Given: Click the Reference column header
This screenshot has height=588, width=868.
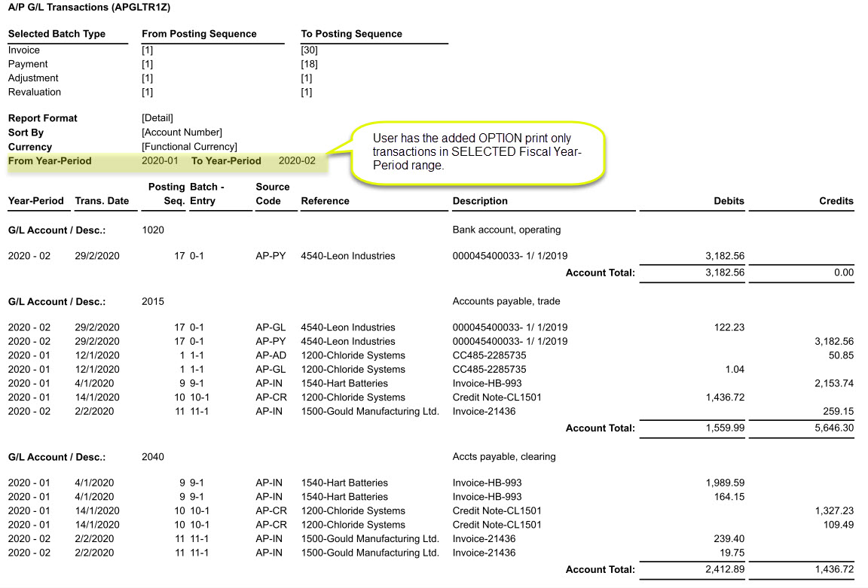Looking at the screenshot, I should [x=325, y=201].
